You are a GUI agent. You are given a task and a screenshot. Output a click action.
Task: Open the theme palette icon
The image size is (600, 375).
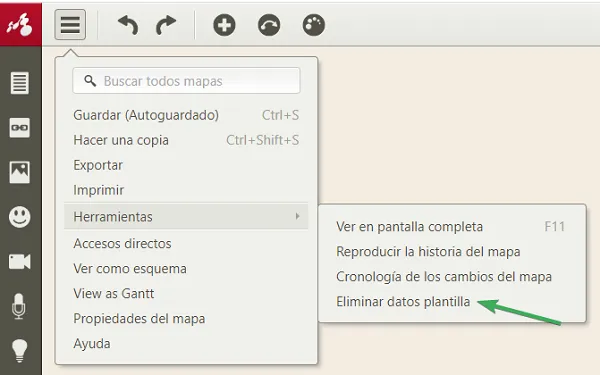(314, 25)
